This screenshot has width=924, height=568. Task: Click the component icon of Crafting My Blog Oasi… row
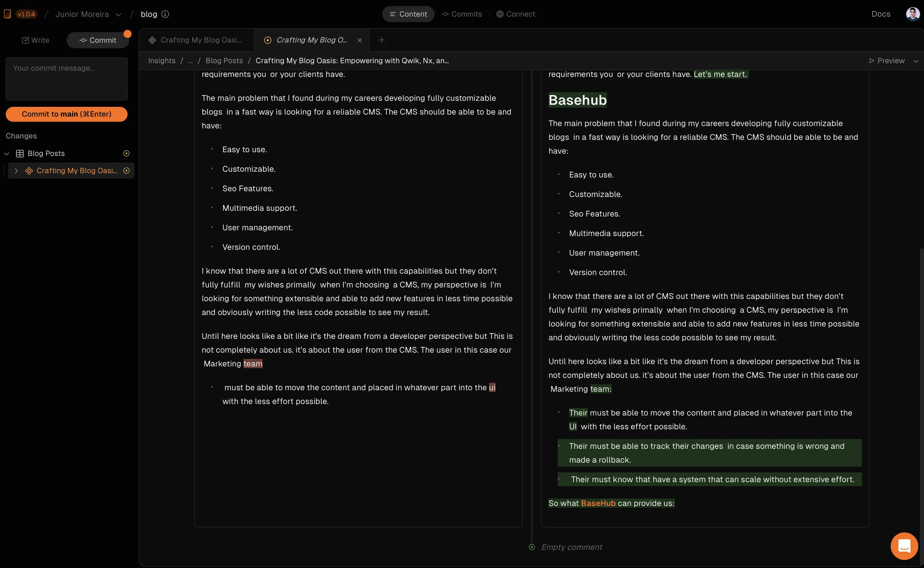(x=29, y=171)
